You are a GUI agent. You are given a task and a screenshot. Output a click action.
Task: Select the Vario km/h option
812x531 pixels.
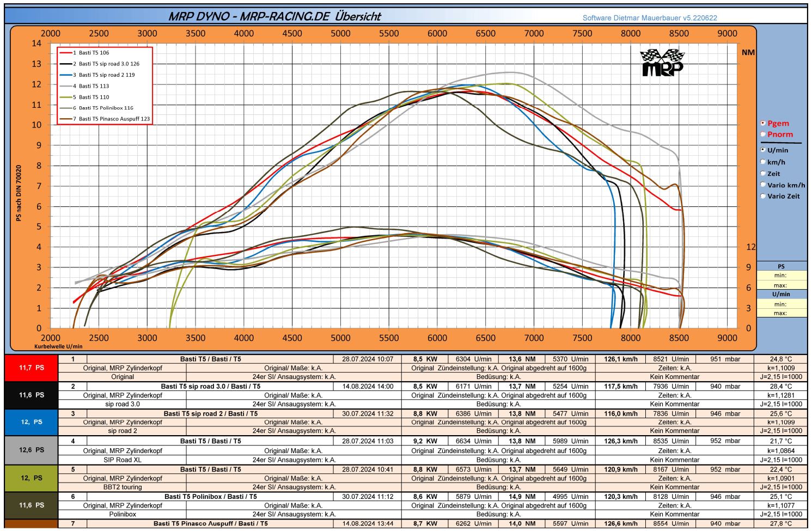(x=763, y=185)
